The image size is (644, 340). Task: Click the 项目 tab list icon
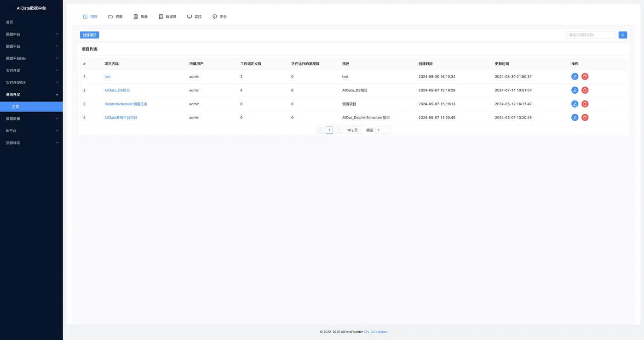[85, 17]
